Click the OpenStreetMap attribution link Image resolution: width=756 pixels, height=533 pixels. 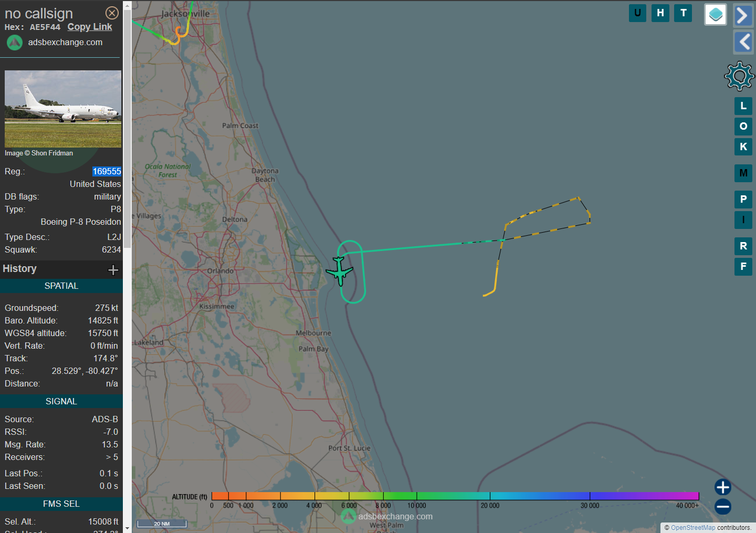693,528
